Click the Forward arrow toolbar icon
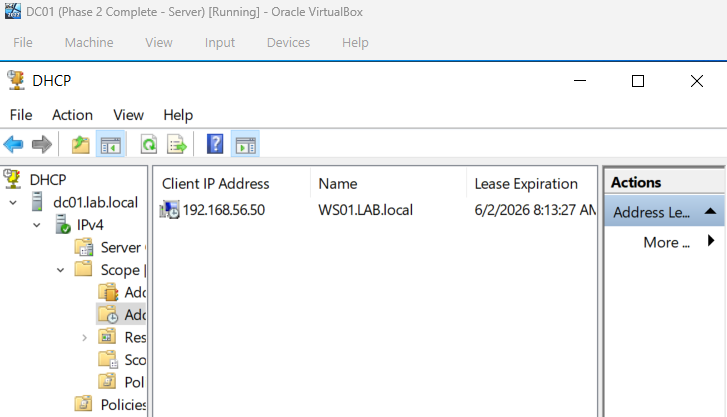This screenshot has height=417, width=727. [x=42, y=145]
